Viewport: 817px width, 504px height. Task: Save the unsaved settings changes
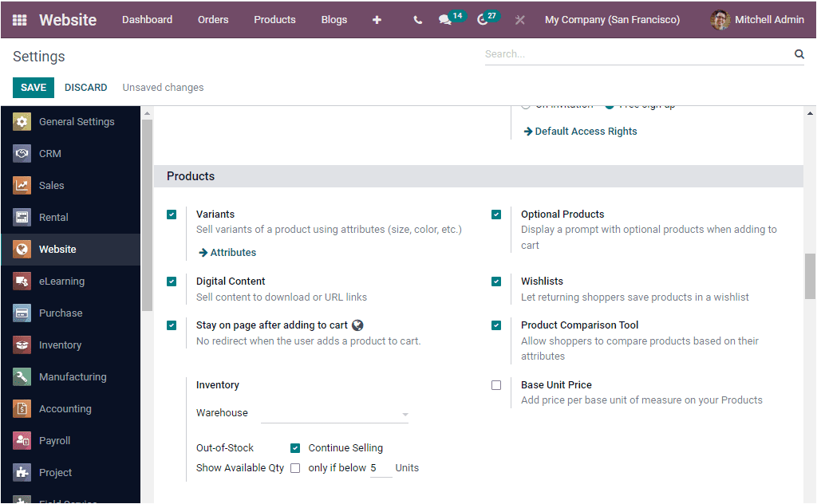pyautogui.click(x=33, y=87)
